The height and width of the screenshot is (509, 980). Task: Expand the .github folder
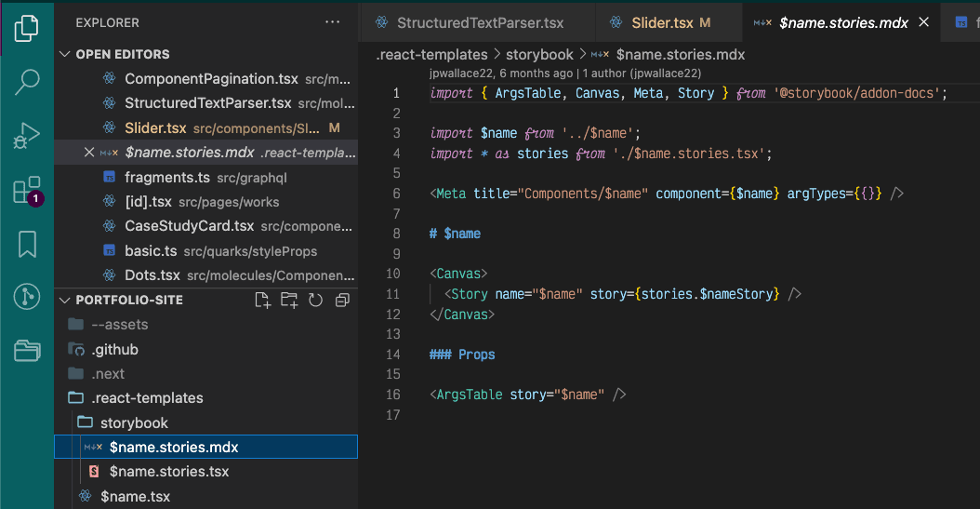[114, 349]
